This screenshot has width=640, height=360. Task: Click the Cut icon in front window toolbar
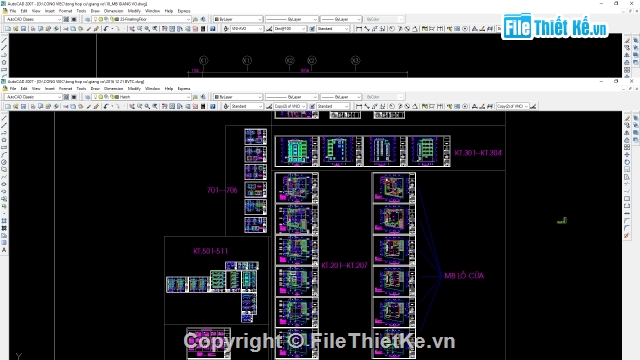(x=65, y=107)
